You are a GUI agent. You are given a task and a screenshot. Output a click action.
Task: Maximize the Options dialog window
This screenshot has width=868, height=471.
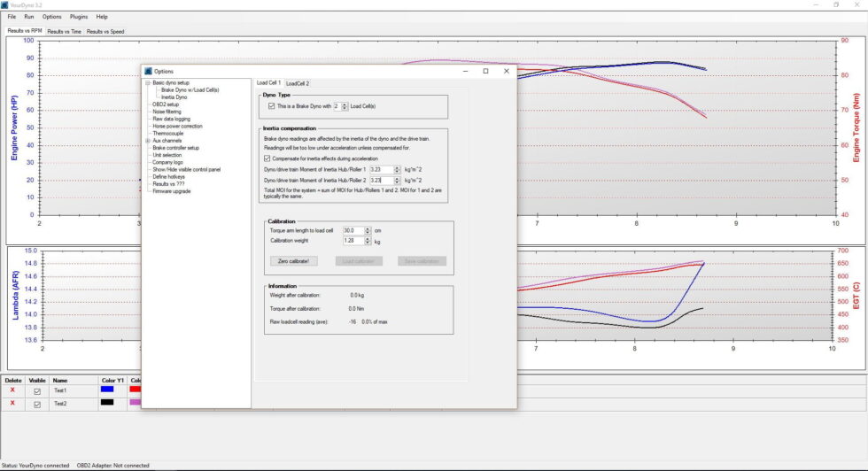[x=485, y=71]
